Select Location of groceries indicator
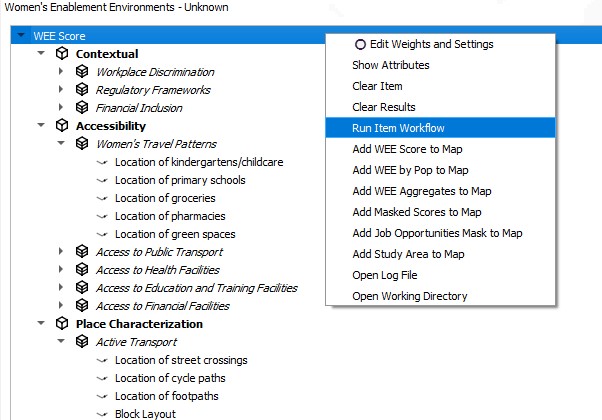Screen dimensions: 602x420 click(165, 198)
